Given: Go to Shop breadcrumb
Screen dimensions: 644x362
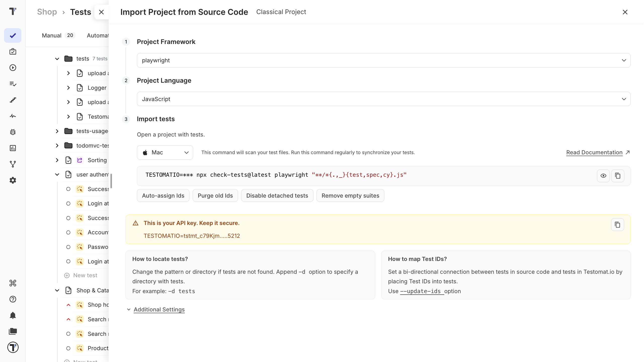Looking at the screenshot, I should (x=47, y=12).
